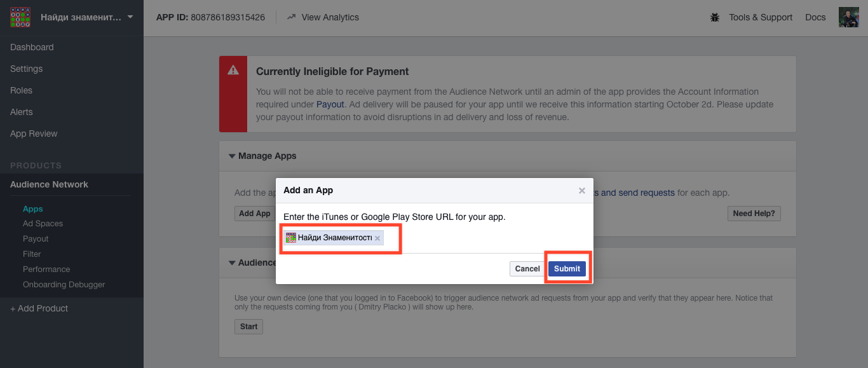Open Filter under Audience Network

coord(32,254)
